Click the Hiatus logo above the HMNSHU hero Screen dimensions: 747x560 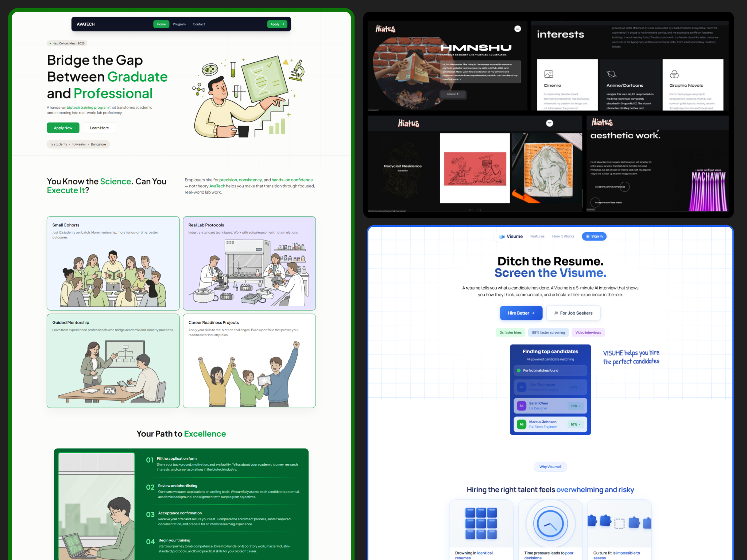point(386,29)
